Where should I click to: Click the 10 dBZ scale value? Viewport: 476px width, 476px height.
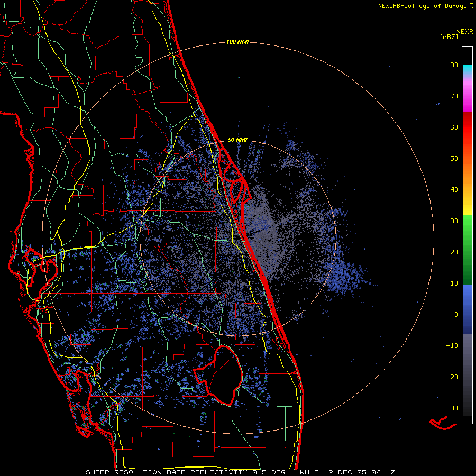coord(454,283)
